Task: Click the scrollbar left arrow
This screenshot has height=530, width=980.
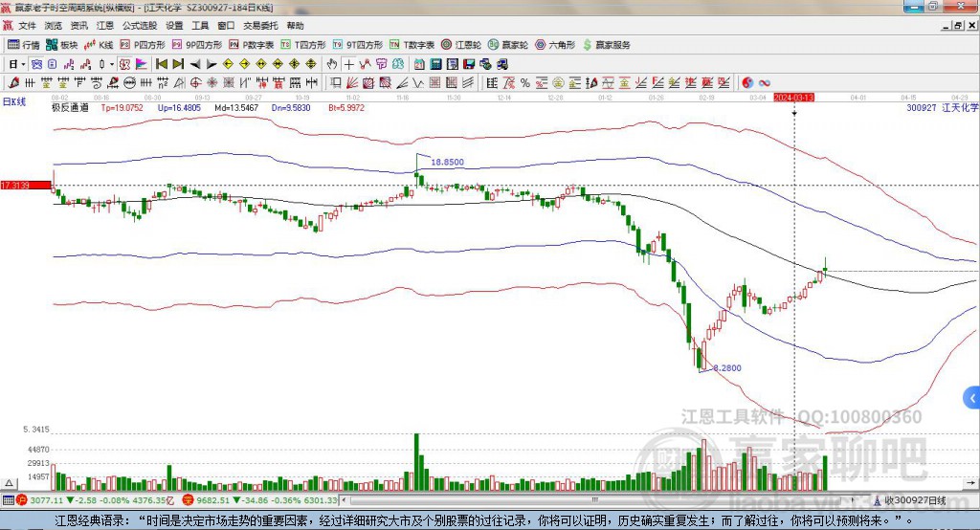Action: [x=345, y=500]
